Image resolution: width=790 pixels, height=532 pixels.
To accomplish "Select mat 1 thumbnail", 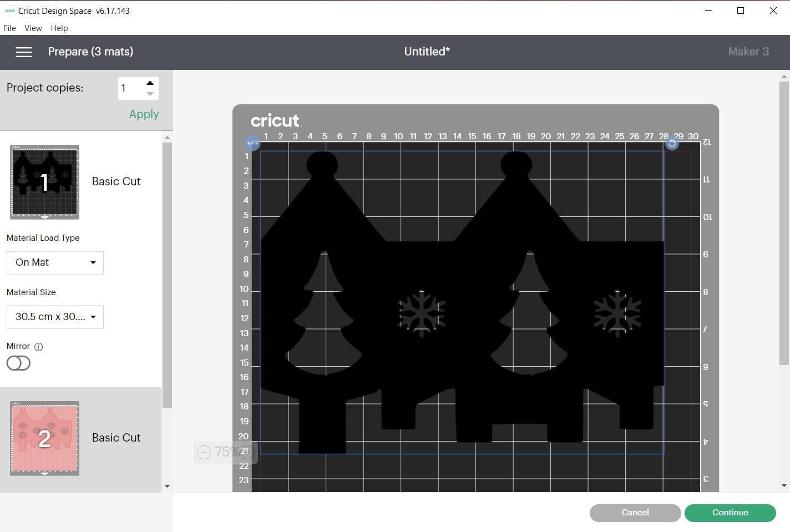I will [44, 182].
